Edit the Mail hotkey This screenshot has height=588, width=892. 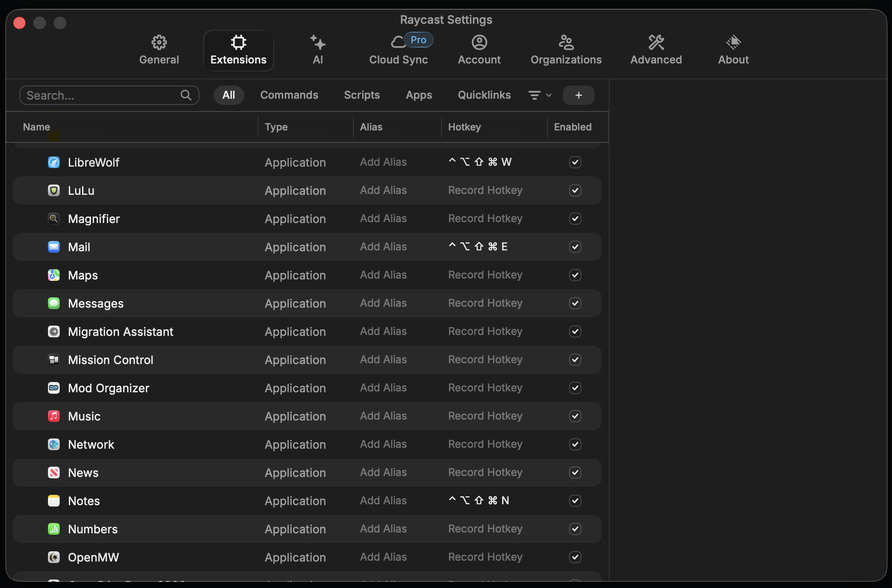[478, 247]
